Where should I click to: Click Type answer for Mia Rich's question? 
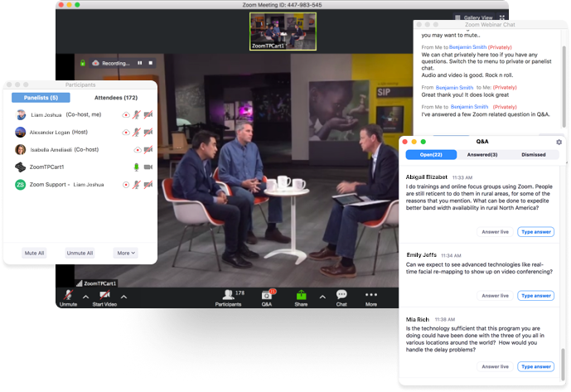(536, 366)
